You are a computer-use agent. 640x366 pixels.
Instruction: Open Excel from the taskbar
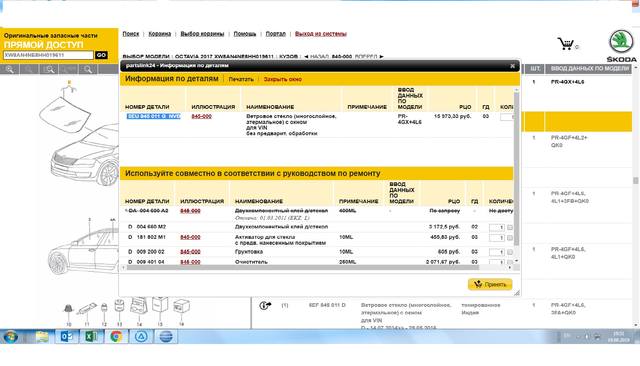91,337
